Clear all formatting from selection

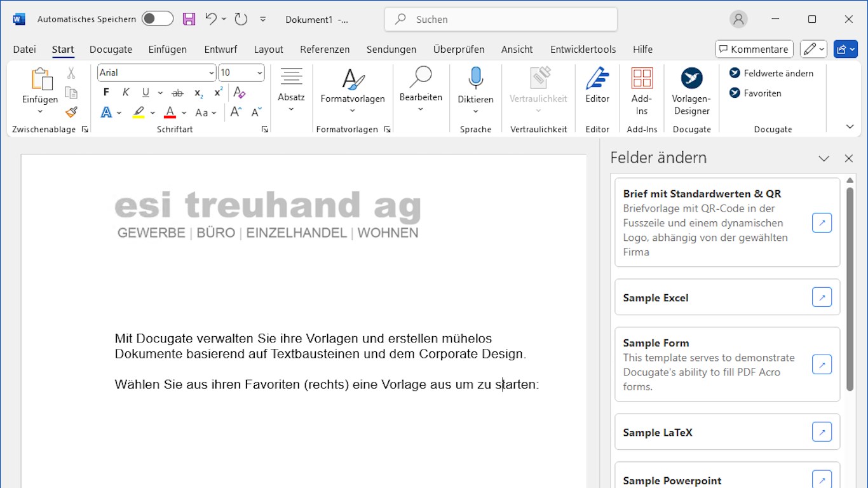[240, 93]
